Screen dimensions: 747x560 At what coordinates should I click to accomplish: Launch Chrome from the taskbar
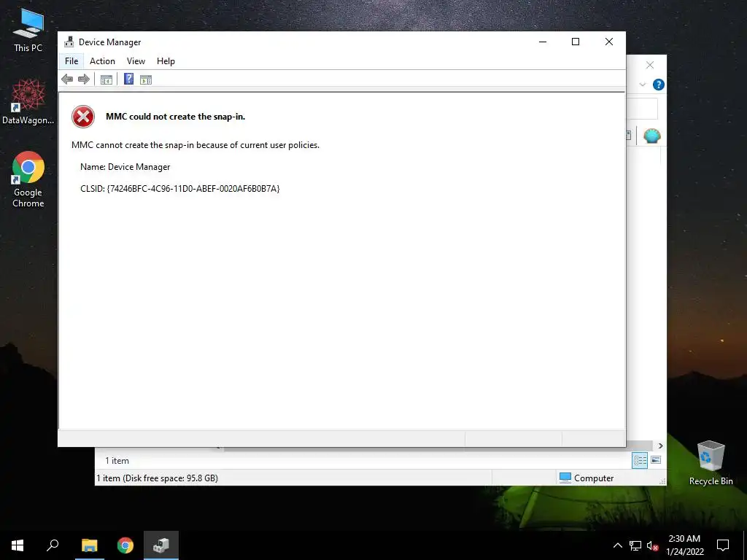[125, 545]
